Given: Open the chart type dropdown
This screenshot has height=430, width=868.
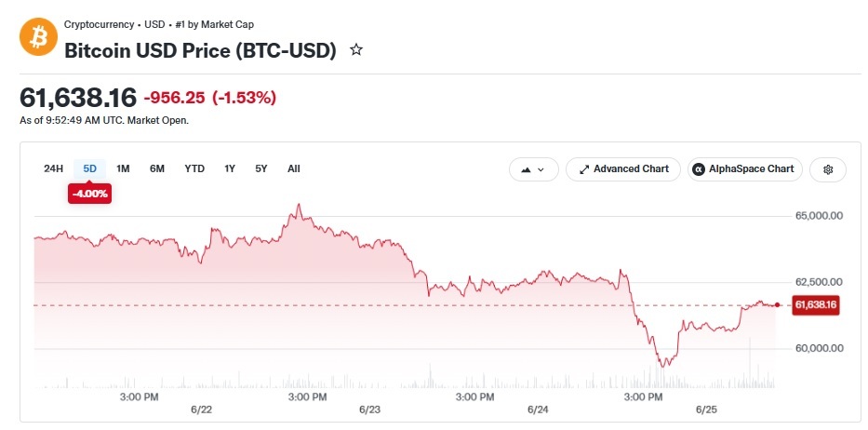Looking at the screenshot, I should point(534,169).
